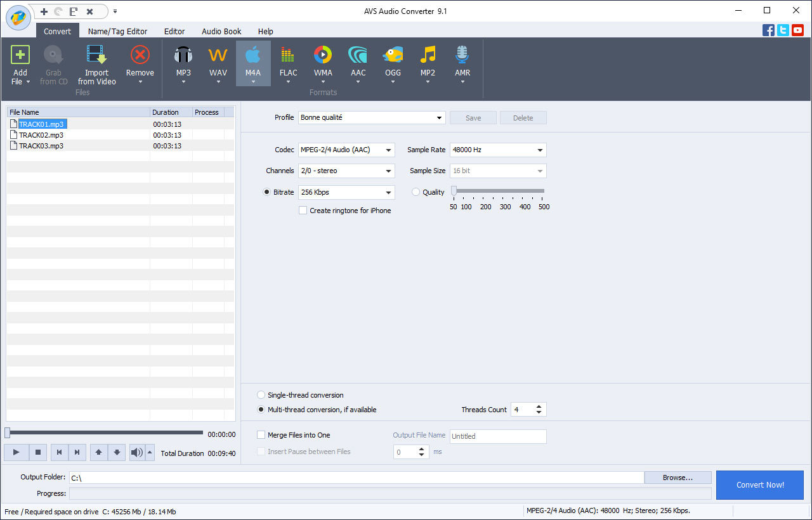Click the Remove files icon
The height and width of the screenshot is (520, 812).
tap(140, 55)
